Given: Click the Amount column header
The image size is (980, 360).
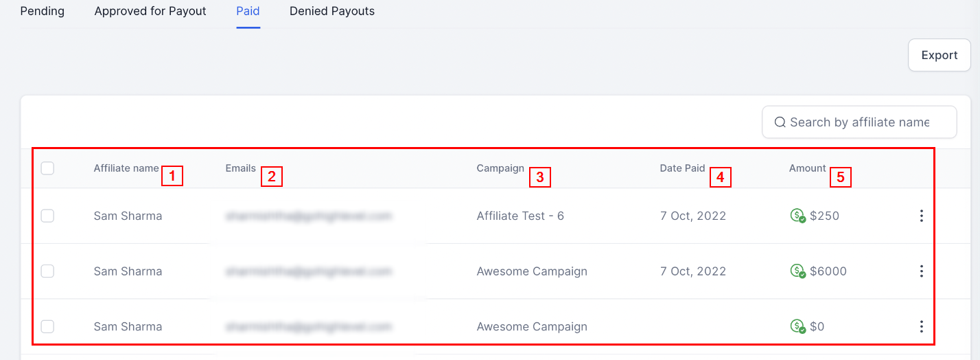Looking at the screenshot, I should pos(807,168).
